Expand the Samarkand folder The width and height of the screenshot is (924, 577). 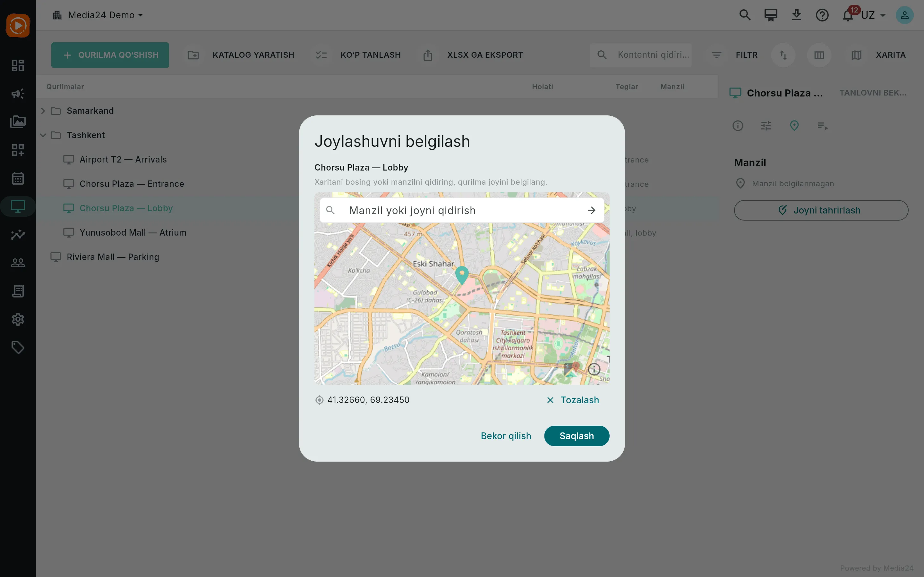coord(43,111)
